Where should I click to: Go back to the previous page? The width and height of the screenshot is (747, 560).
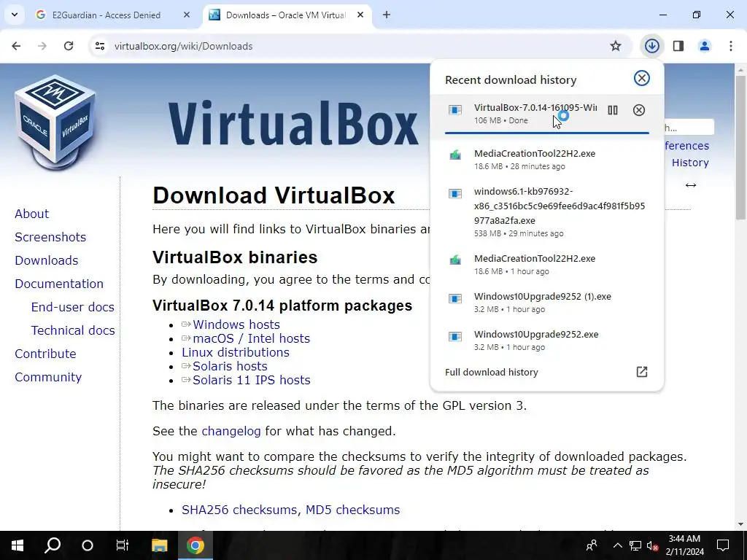click(x=16, y=46)
